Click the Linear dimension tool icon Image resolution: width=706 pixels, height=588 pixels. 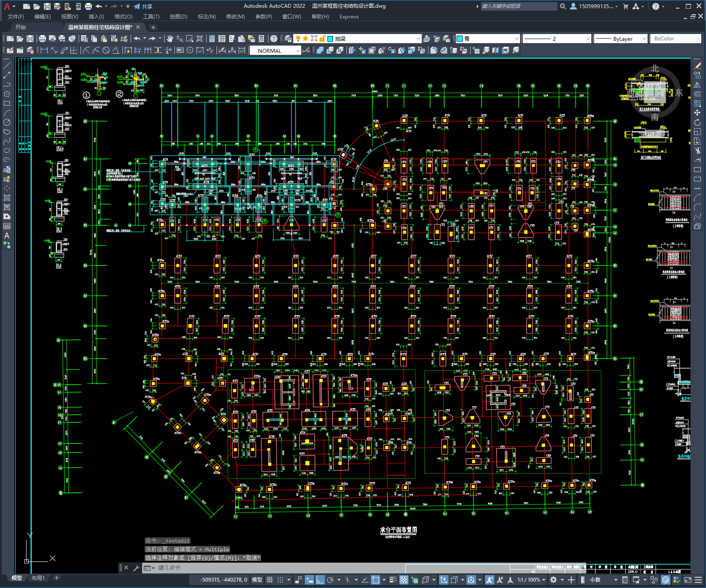click(44, 50)
